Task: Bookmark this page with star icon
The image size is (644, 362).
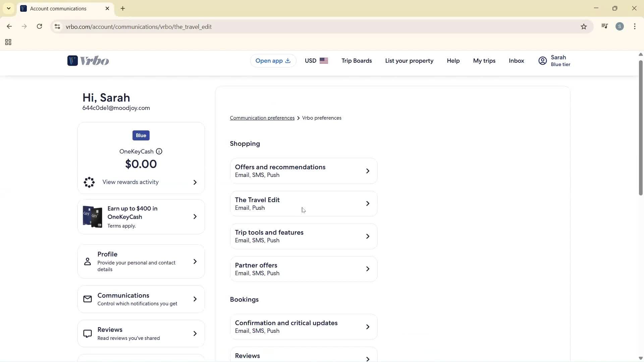Action: pyautogui.click(x=584, y=27)
